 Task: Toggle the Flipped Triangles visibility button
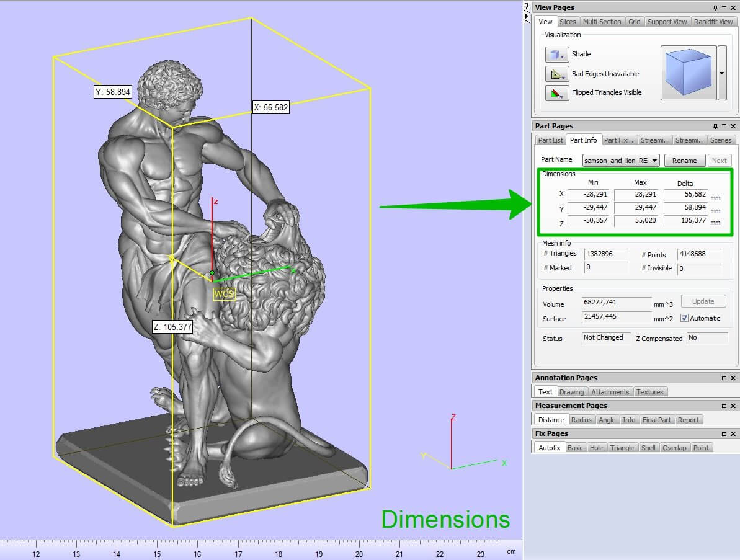556,93
